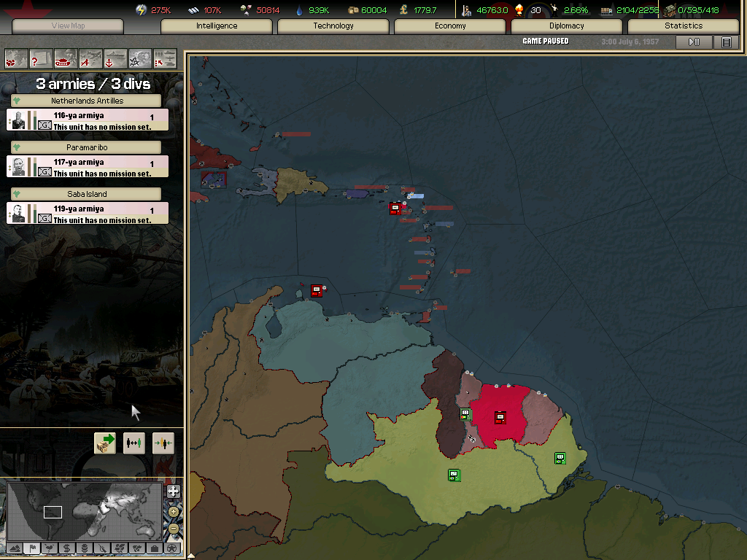This screenshot has height=560, width=747.
Task: Click the reorganize units double-arrow icon
Action: coord(134,443)
